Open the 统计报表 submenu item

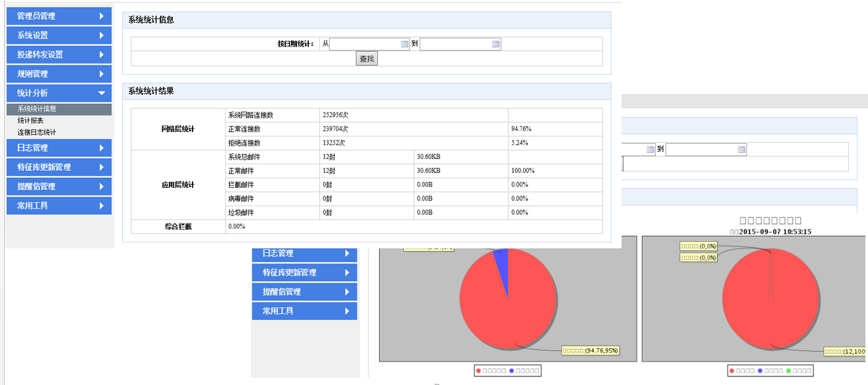(31, 121)
